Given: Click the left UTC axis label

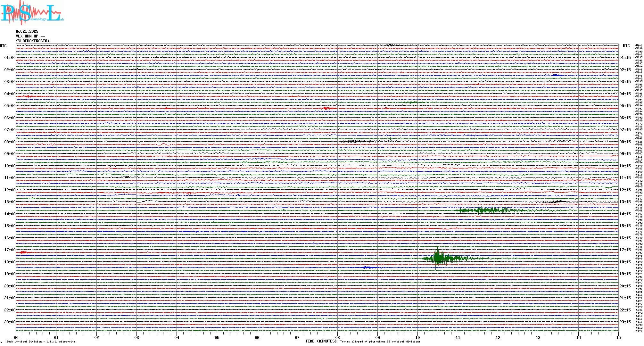Looking at the screenshot, I should click(x=3, y=46).
